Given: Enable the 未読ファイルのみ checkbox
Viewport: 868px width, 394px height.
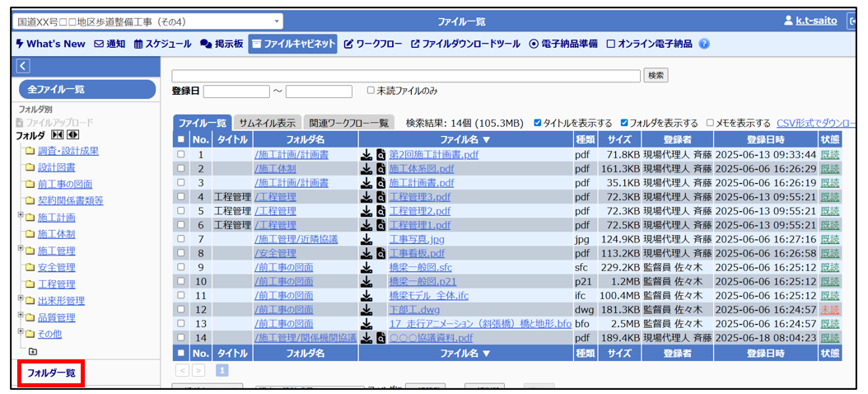Looking at the screenshot, I should pos(371,91).
